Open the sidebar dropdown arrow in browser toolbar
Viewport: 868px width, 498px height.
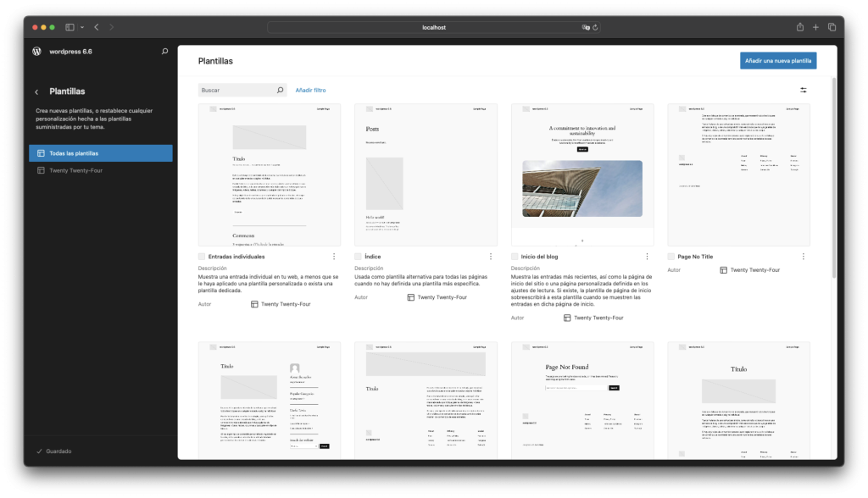[82, 27]
